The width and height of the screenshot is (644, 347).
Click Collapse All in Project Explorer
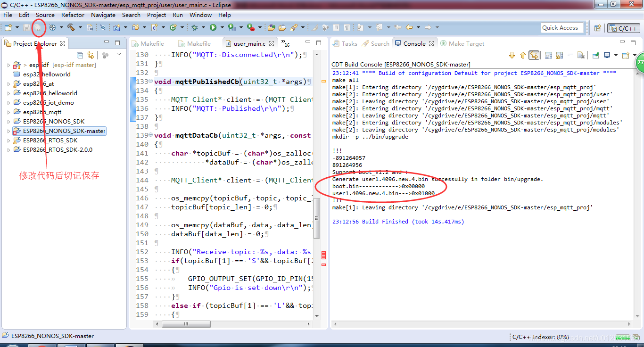click(x=80, y=55)
